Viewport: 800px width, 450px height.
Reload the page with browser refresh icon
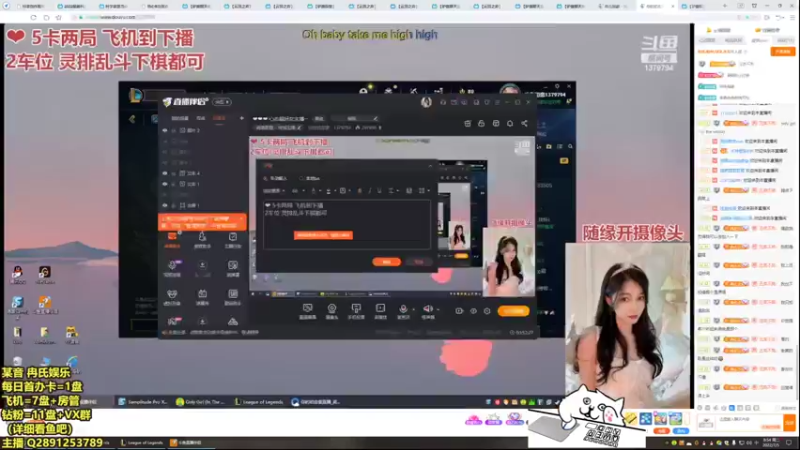click(x=33, y=17)
